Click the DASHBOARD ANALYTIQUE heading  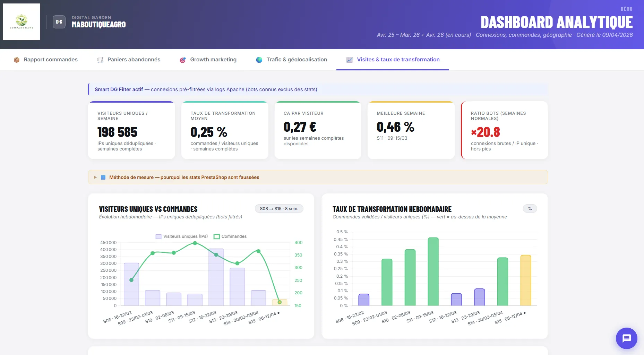(557, 23)
